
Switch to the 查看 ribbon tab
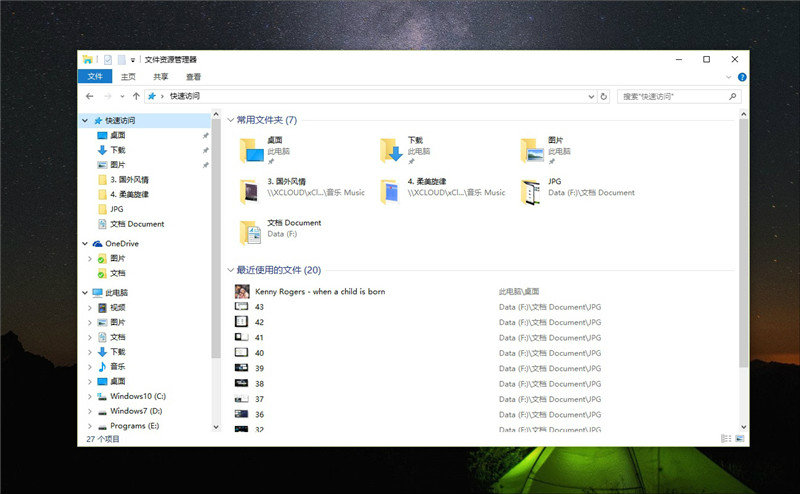click(x=193, y=77)
